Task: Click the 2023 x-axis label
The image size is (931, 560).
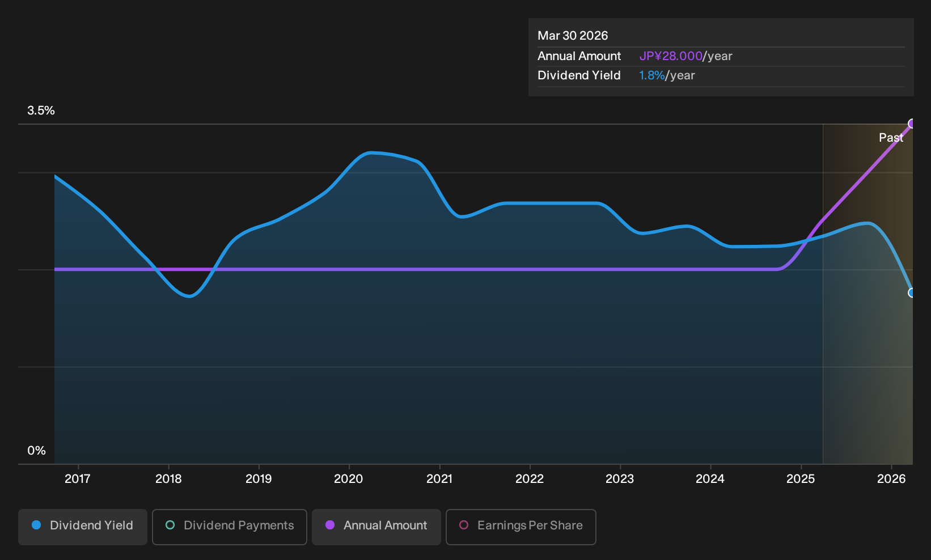Action: [x=620, y=479]
